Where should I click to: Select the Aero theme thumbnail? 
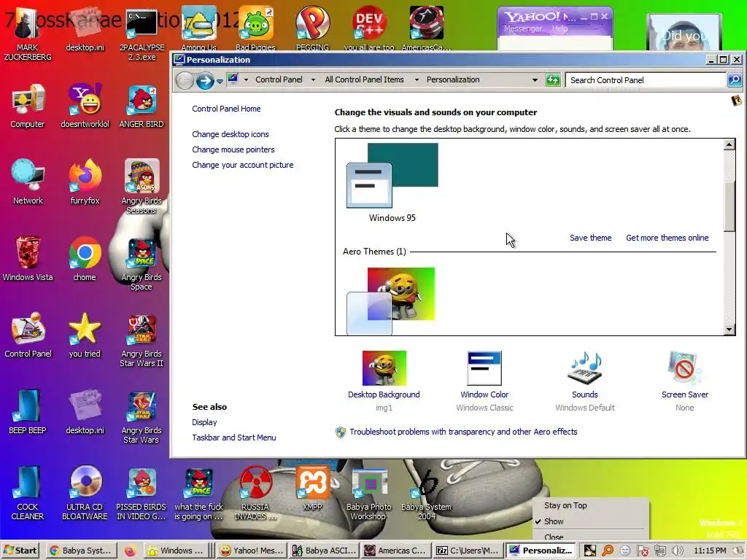point(391,301)
